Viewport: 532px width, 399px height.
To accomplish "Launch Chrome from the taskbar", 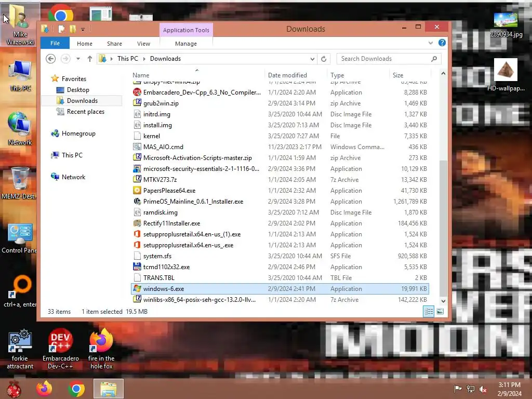I will click(76, 389).
